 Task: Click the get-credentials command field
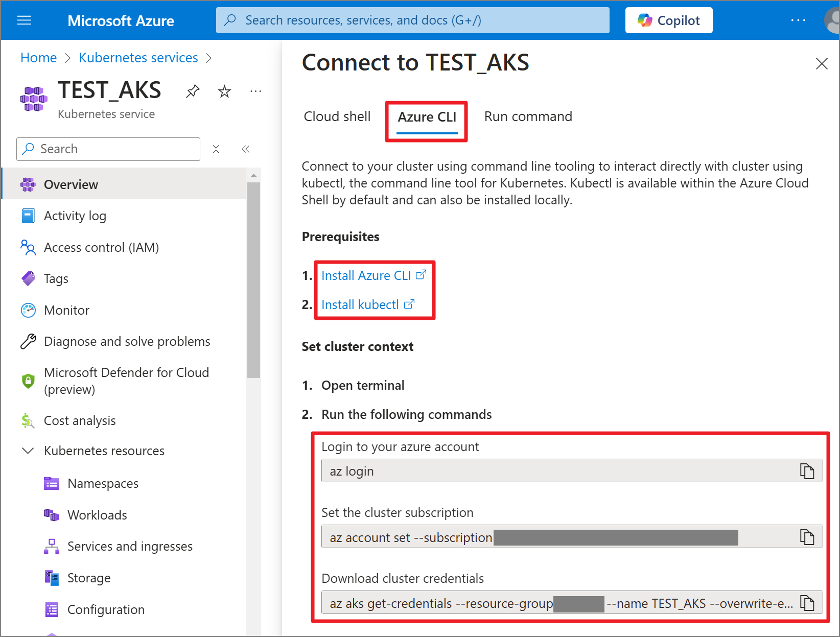click(x=572, y=603)
